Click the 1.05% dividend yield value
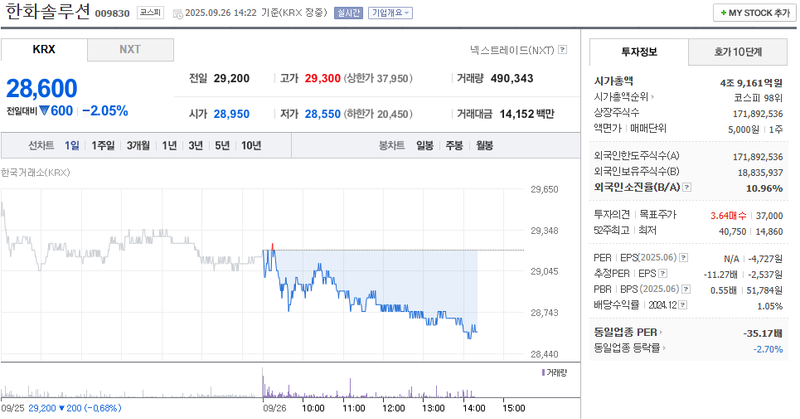Image resolution: width=800 pixels, height=419 pixels. pos(770,306)
